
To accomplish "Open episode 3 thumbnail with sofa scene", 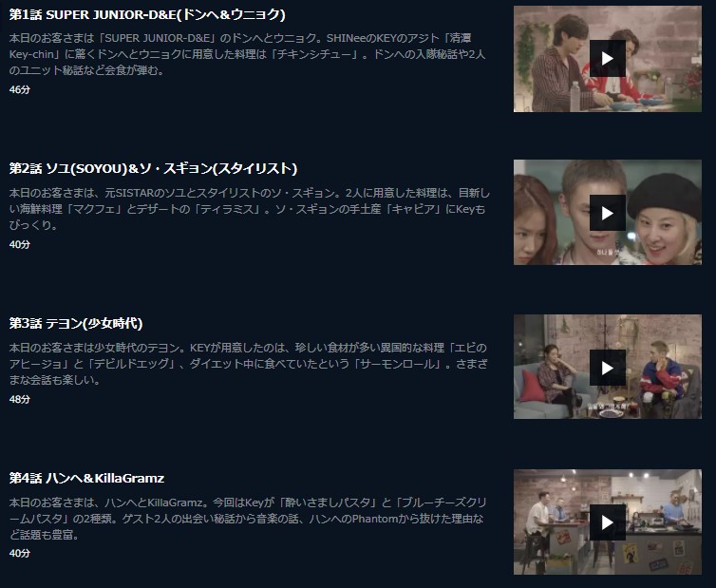I will pyautogui.click(x=608, y=367).
